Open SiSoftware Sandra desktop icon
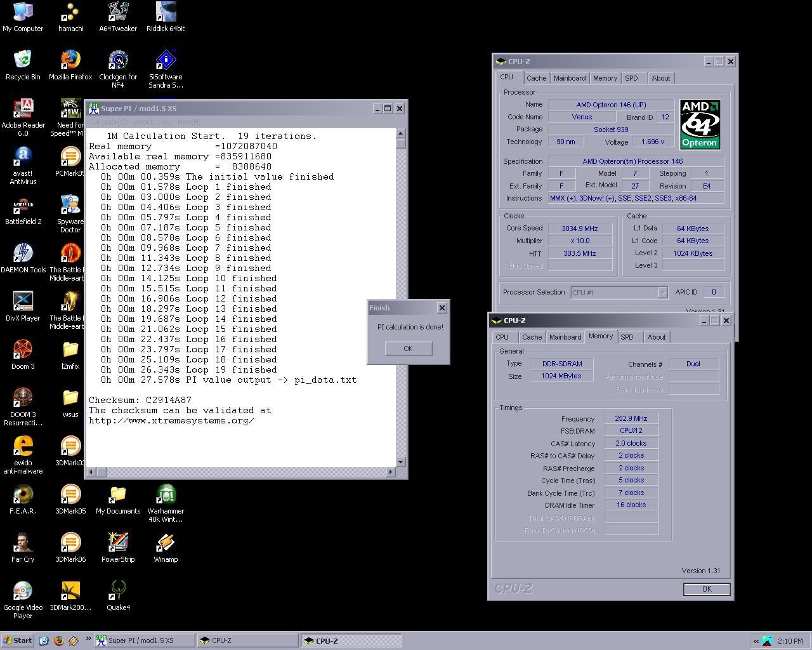 point(166,69)
